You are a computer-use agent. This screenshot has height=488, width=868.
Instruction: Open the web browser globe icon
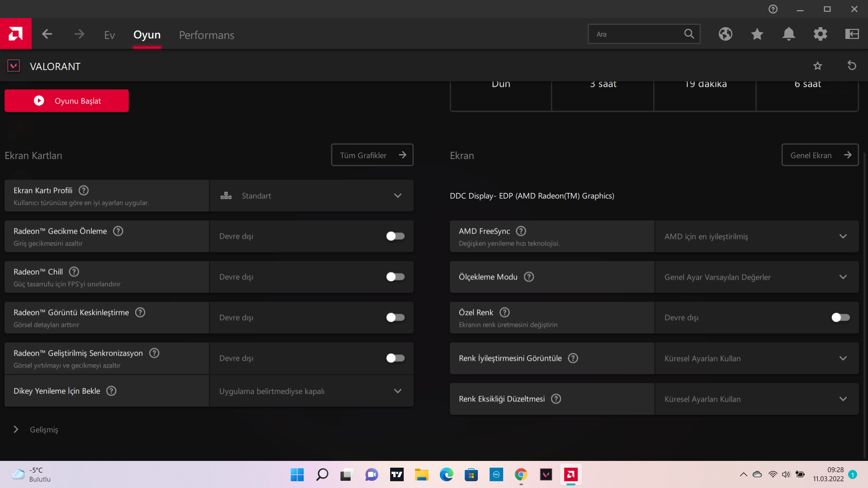coord(726,34)
